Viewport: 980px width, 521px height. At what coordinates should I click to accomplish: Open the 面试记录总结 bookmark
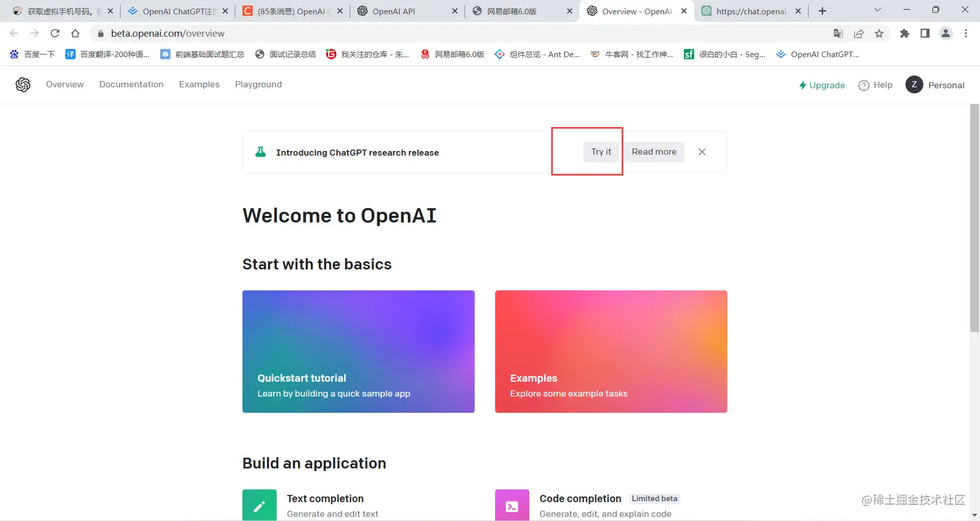click(285, 54)
